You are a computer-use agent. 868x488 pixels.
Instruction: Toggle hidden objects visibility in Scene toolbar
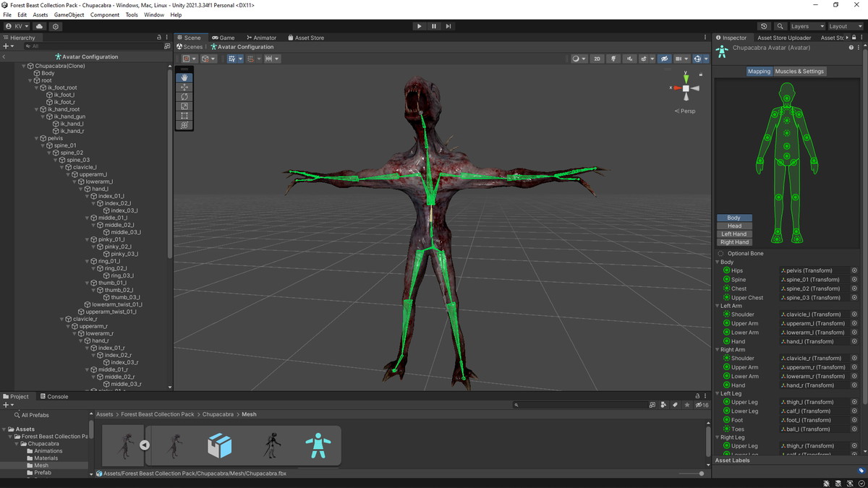click(664, 59)
